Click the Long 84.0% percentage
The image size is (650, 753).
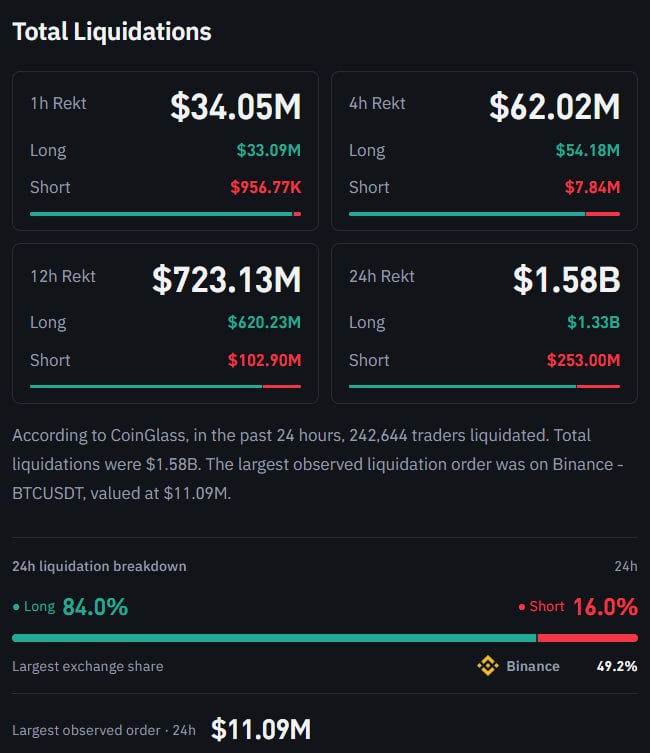click(95, 607)
